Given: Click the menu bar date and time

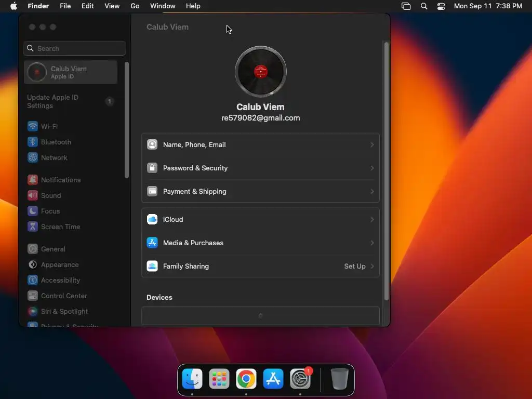Looking at the screenshot, I should (488, 6).
